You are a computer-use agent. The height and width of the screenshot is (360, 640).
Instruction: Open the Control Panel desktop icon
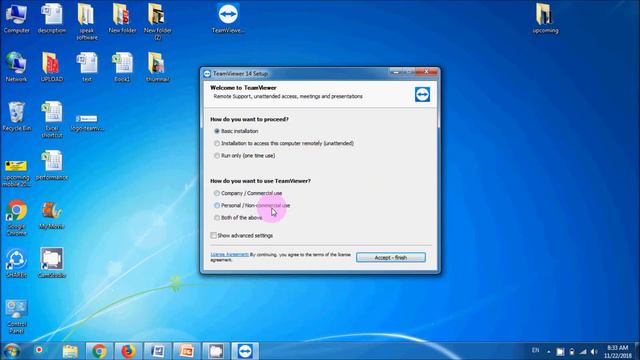16,317
